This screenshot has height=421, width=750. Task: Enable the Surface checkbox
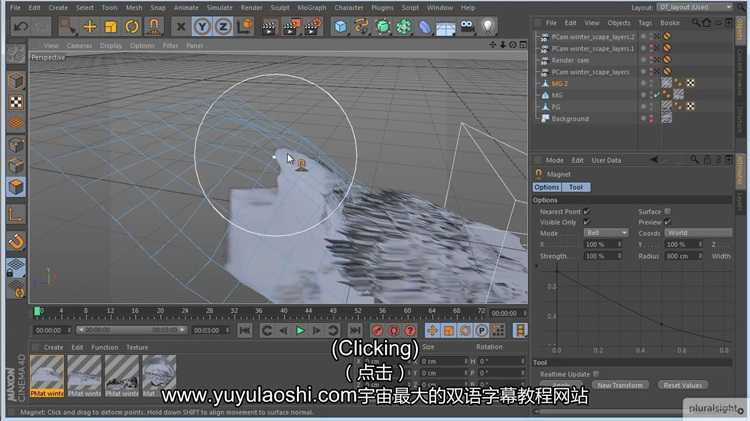pos(668,211)
